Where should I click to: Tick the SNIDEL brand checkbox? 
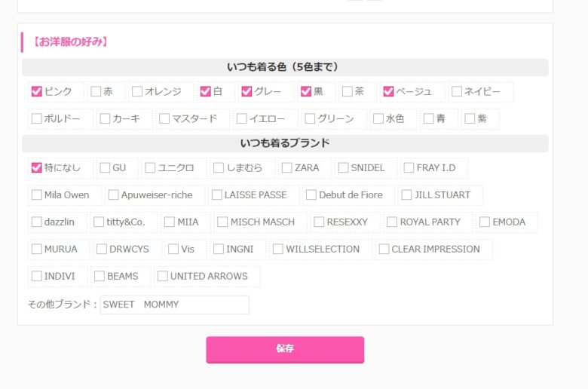coord(343,168)
